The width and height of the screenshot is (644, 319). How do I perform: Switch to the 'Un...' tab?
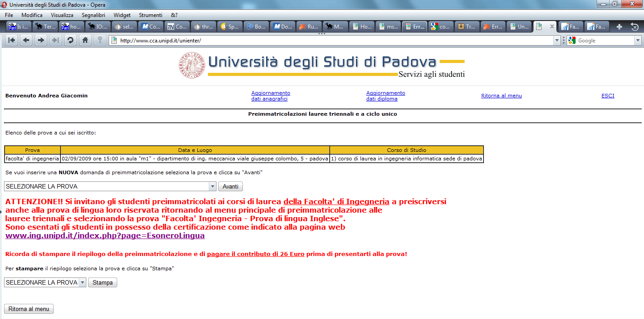(x=520, y=27)
